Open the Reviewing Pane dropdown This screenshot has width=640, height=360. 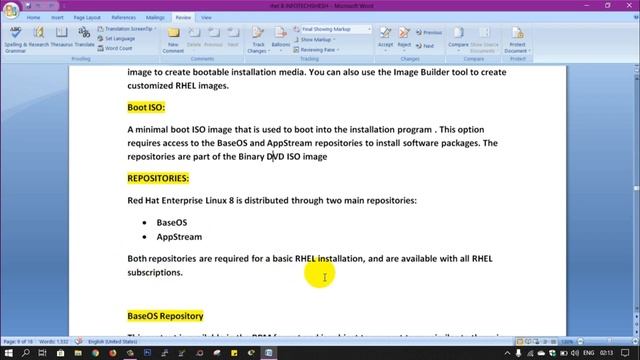pos(317,50)
